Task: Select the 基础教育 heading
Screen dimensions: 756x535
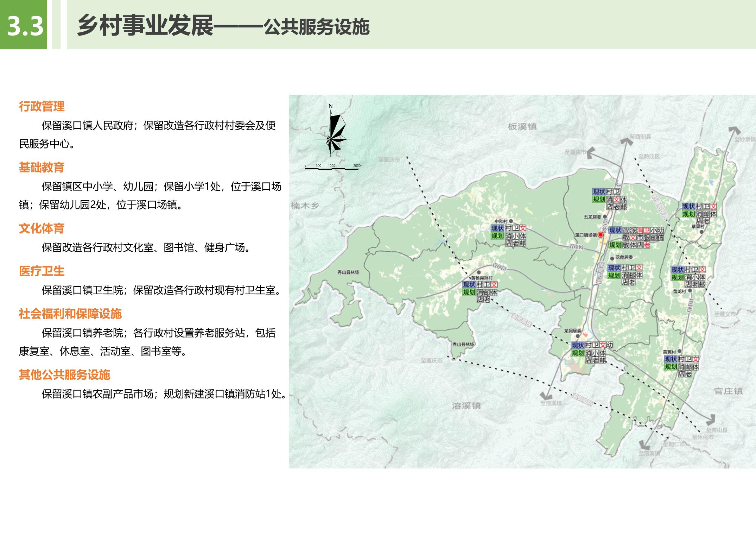Action: click(42, 168)
